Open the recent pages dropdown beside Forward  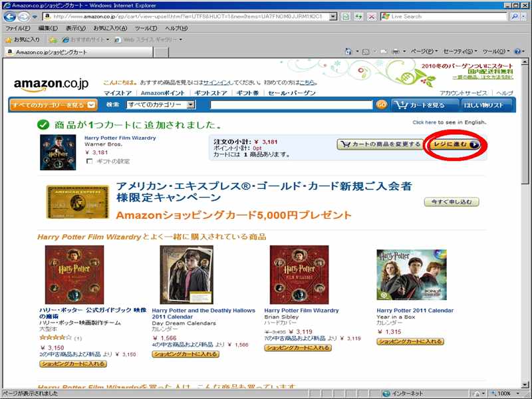[x=35, y=17]
